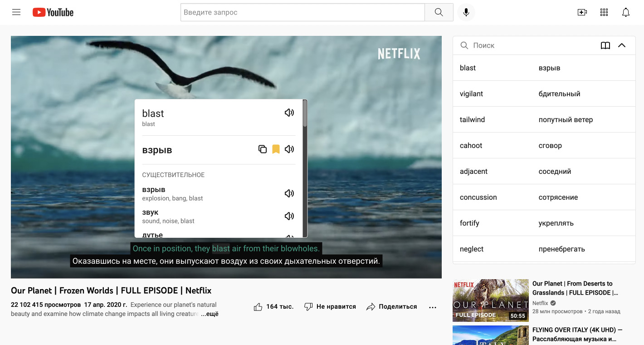
Task: Start voice search with the microphone icon
Action: click(466, 12)
